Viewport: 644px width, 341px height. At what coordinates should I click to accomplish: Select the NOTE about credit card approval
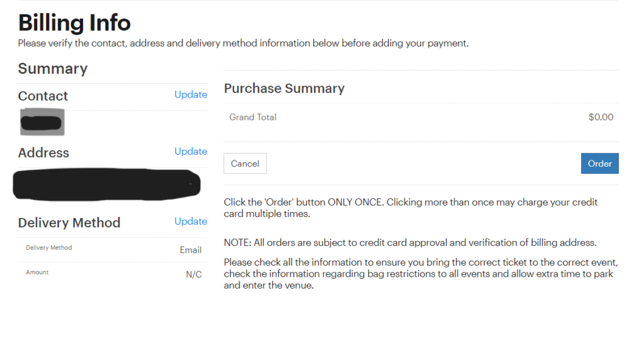(x=410, y=243)
